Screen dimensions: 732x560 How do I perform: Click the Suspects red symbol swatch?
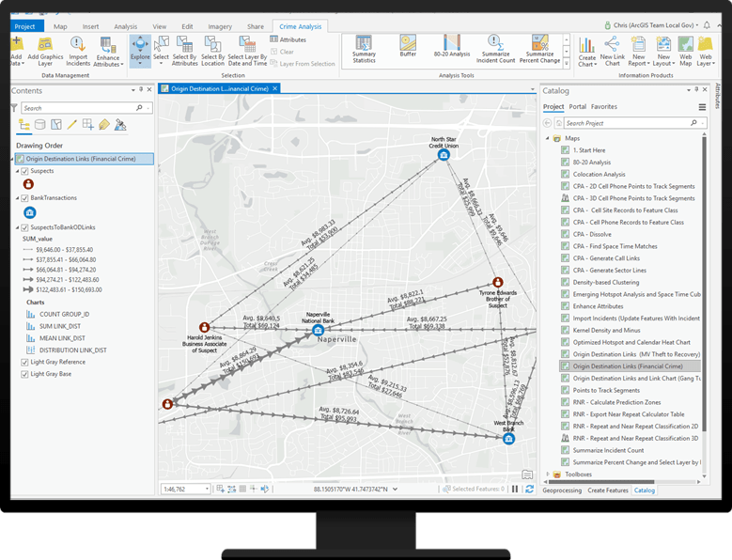click(28, 184)
